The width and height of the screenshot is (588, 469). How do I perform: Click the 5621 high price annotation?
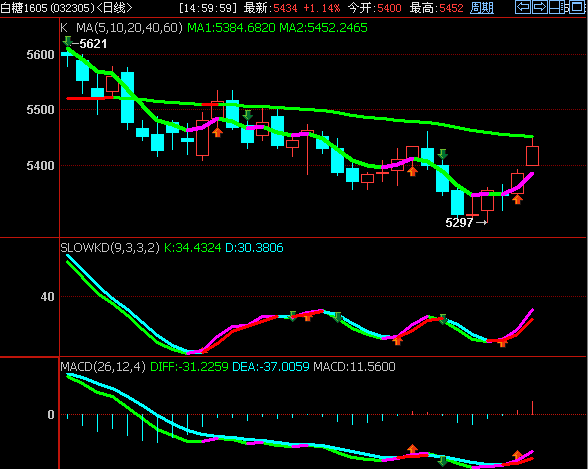[x=93, y=44]
